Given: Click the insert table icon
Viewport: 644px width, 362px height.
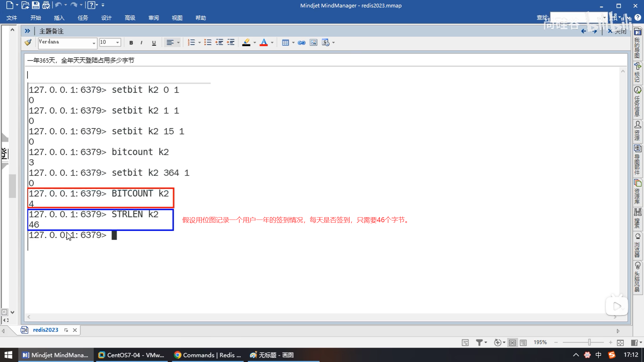Looking at the screenshot, I should pos(285,43).
